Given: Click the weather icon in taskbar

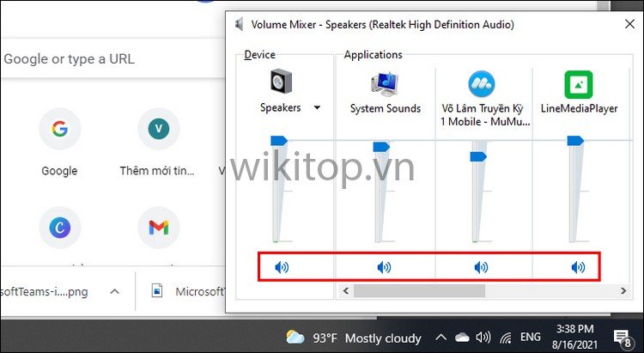Looking at the screenshot, I should [x=295, y=338].
